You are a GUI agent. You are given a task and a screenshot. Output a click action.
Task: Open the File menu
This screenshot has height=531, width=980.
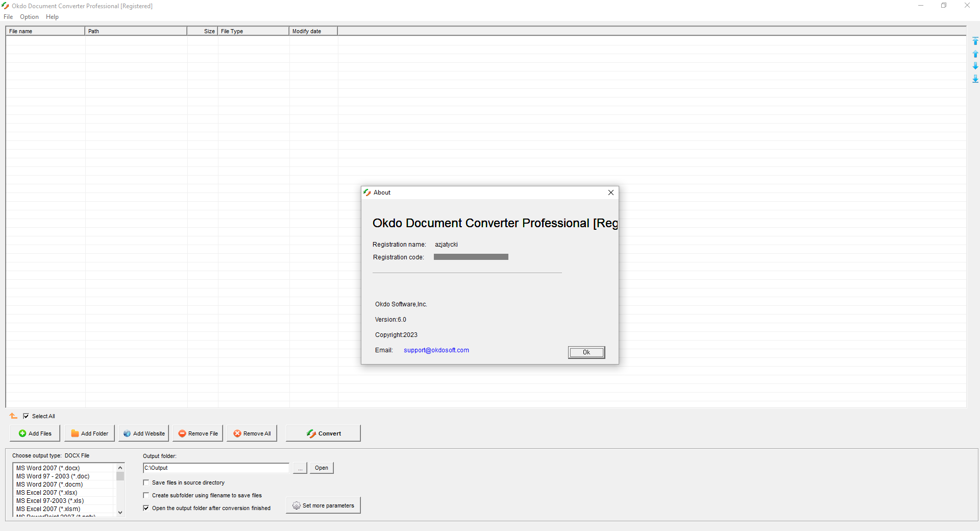pyautogui.click(x=8, y=17)
